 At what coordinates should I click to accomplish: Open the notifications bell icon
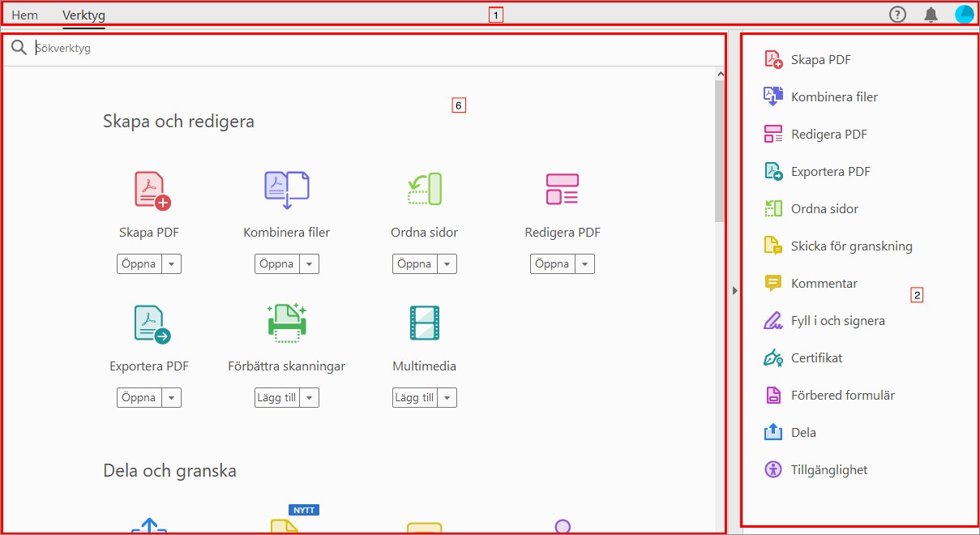931,14
